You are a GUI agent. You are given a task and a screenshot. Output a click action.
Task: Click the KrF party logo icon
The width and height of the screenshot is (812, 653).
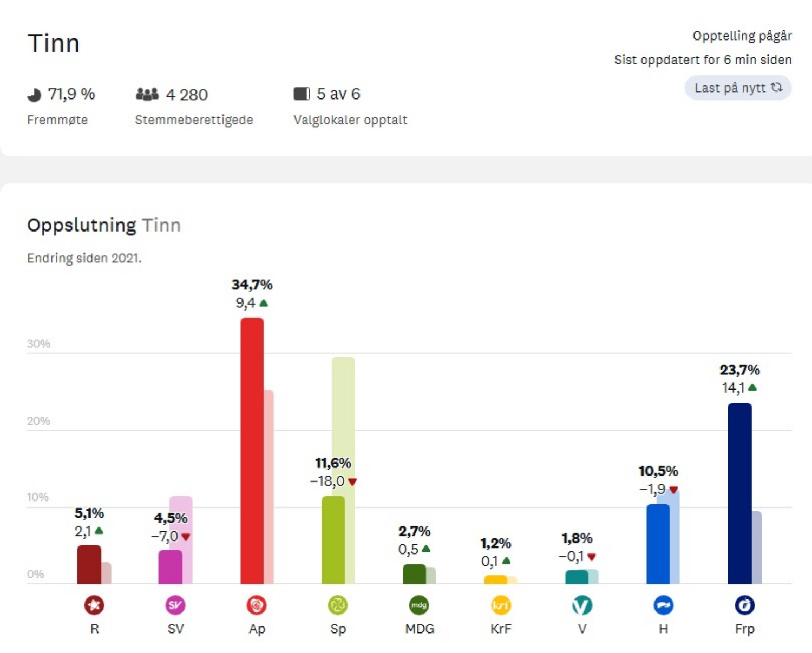pyautogui.click(x=501, y=605)
